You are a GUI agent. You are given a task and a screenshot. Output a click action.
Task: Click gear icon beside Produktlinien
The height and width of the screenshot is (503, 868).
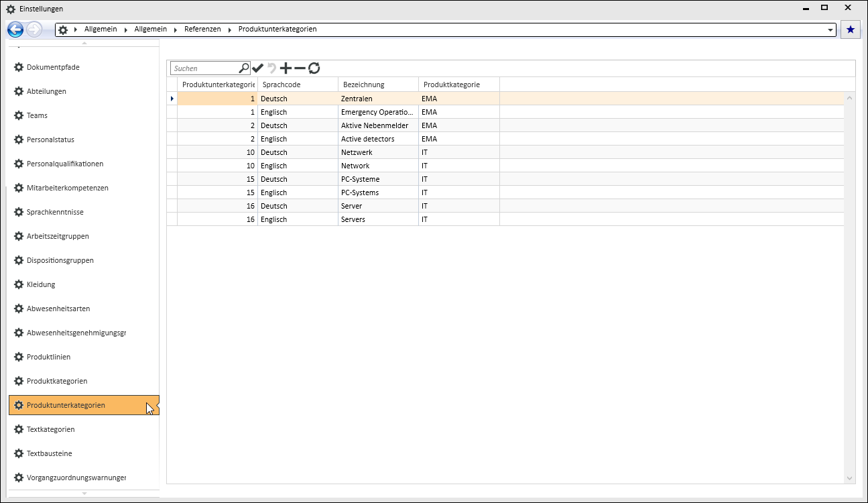(x=19, y=357)
